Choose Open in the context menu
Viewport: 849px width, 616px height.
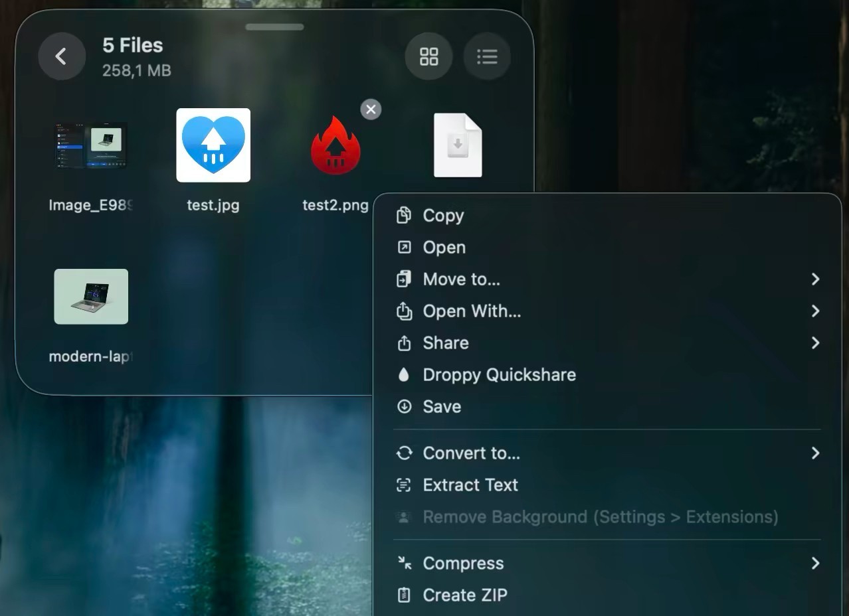[x=444, y=248]
